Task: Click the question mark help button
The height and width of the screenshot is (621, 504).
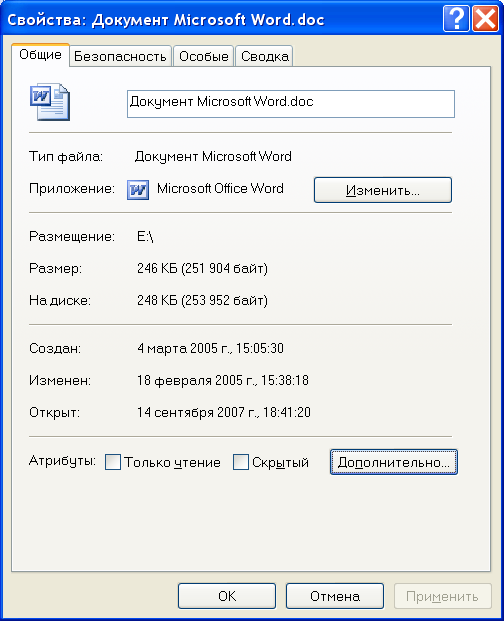Action: coord(456,18)
